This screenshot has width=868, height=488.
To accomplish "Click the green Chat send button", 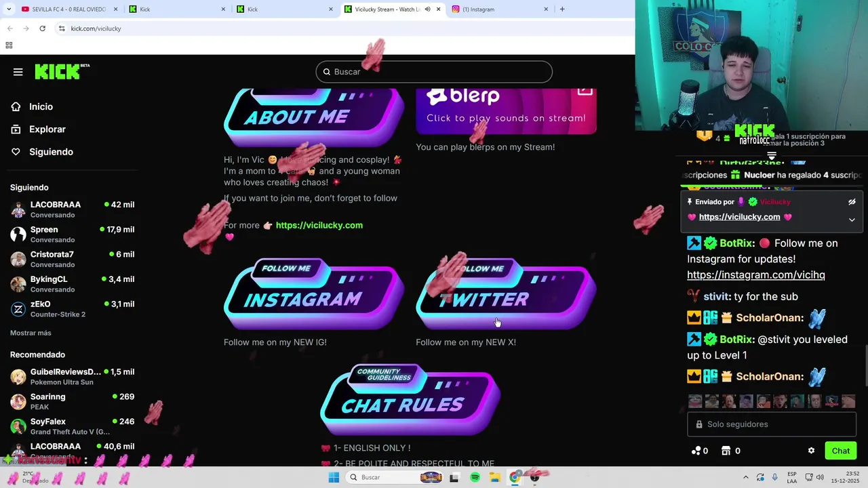I will pyautogui.click(x=840, y=451).
